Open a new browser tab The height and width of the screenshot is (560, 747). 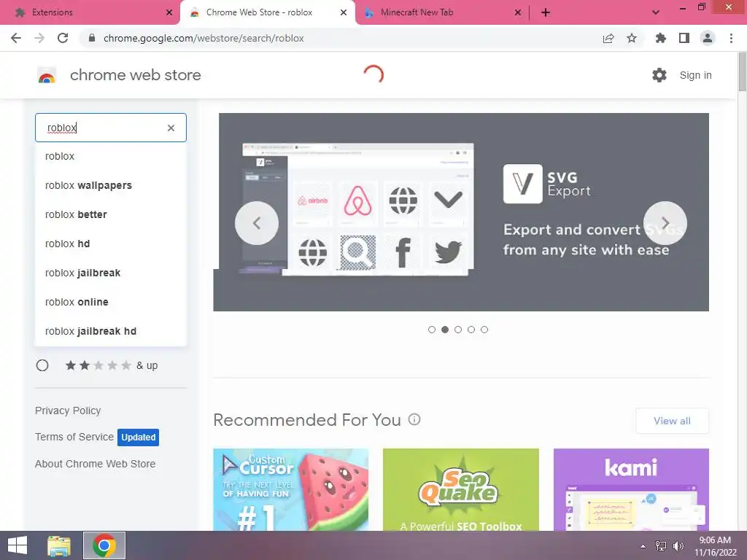[x=546, y=12]
